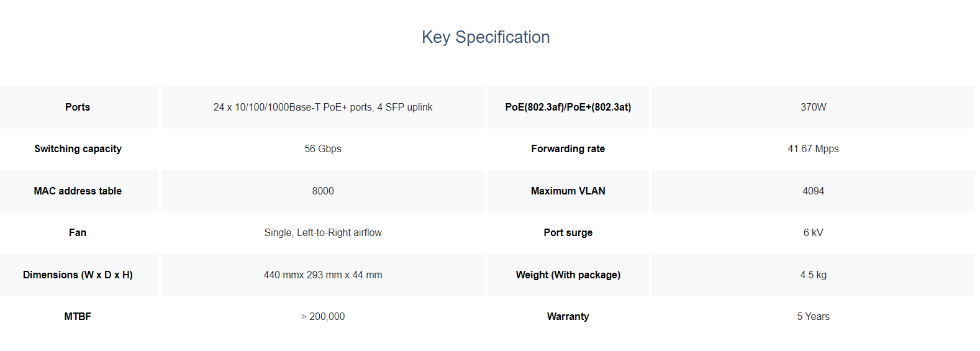Select the Ports label cell
This screenshot has width=980, height=351.
[78, 107]
